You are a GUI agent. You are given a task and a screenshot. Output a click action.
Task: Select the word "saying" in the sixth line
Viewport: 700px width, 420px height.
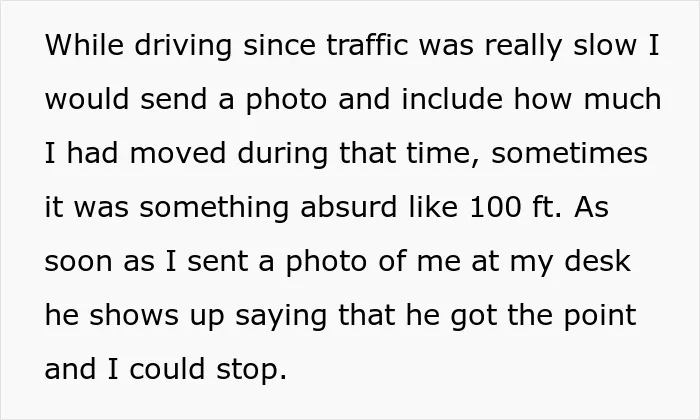[x=281, y=317]
